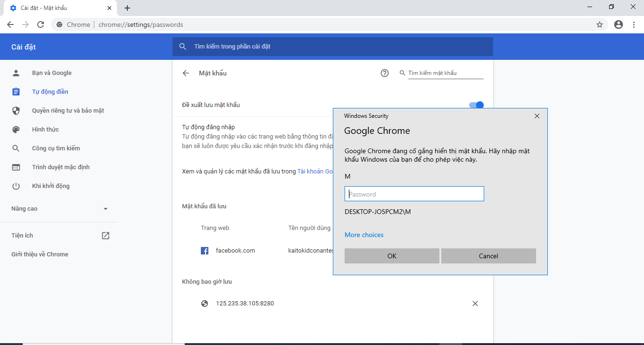Open a new tab with plus icon
Image resolution: width=644 pixels, height=345 pixels.
click(x=127, y=8)
